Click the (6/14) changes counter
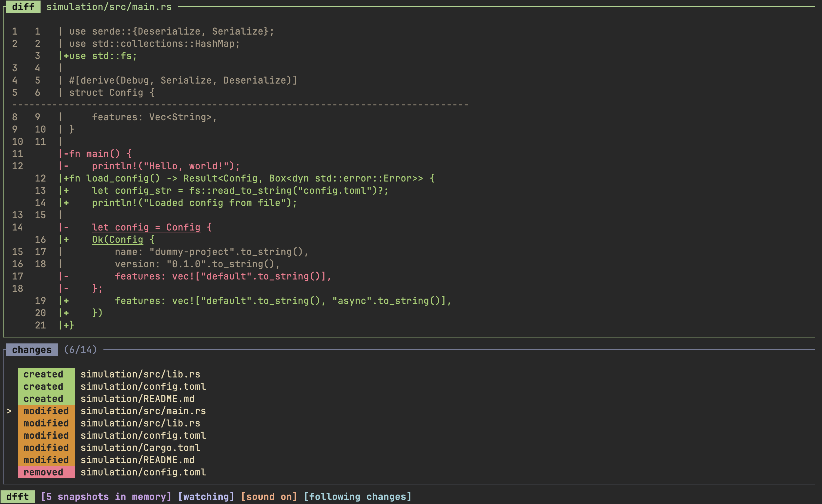Screen dimensions: 822x504 (80, 350)
